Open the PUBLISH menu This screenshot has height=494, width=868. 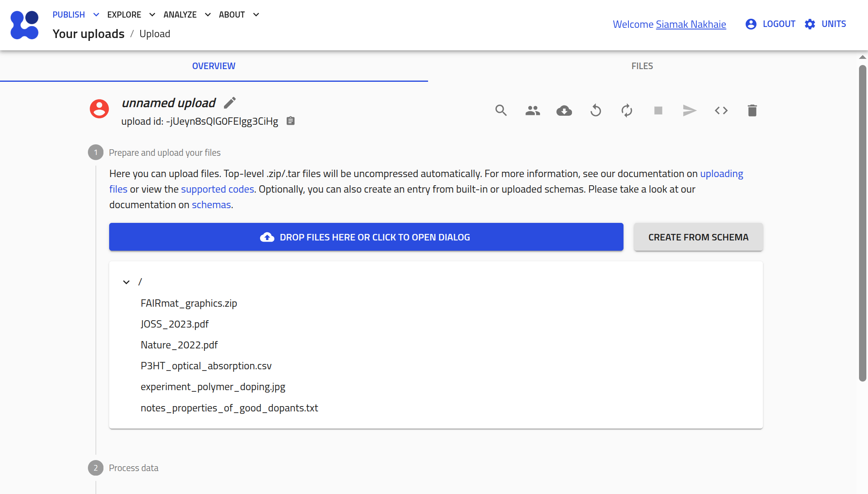click(x=68, y=14)
